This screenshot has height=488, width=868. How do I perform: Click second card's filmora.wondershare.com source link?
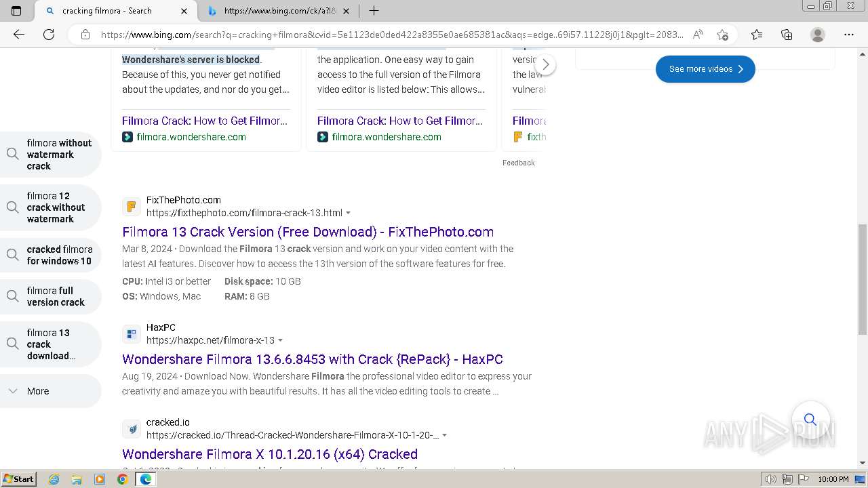(387, 137)
